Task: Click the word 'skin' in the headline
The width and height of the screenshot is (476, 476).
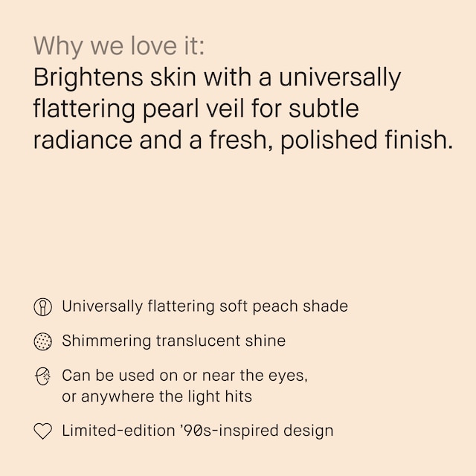Action: coord(173,77)
